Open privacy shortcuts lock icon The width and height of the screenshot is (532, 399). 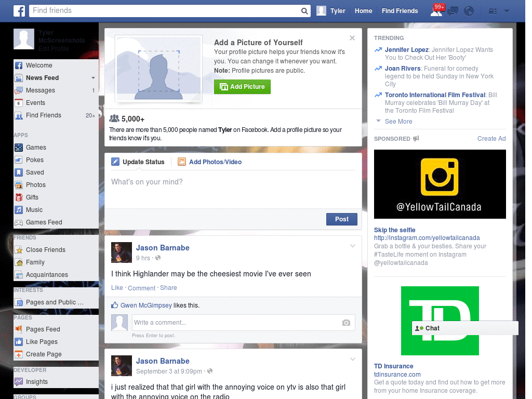point(493,11)
